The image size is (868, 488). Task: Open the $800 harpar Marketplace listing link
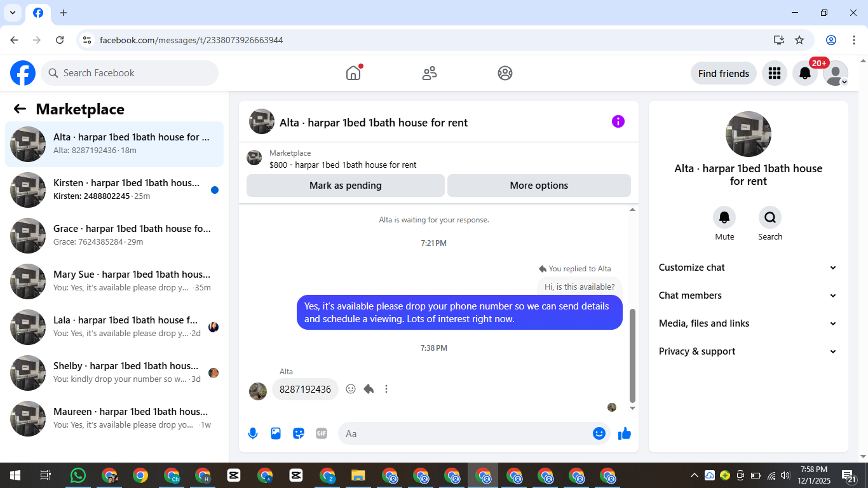pos(343,165)
